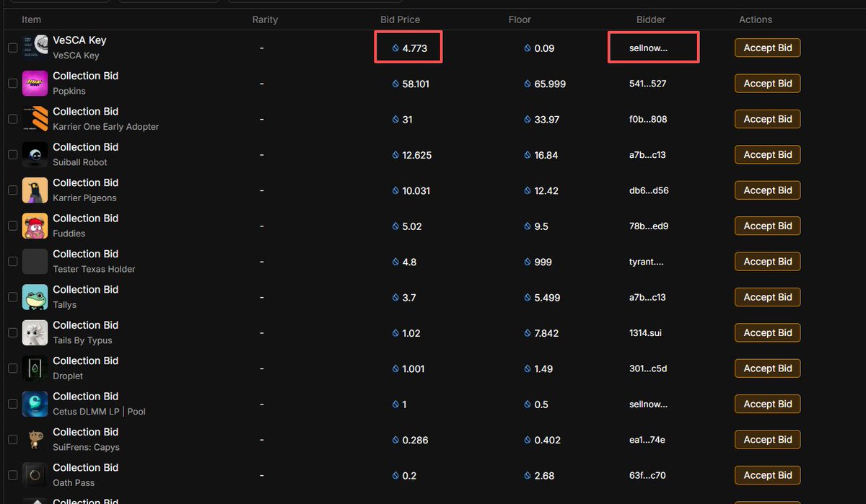The image size is (866, 504).
Task: Accept the SuiFrens: Capys bid
Action: [x=767, y=440]
